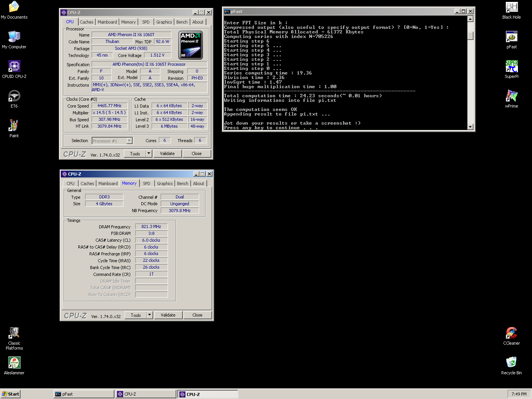Launch the SuperPi desktop shortcut
532x399 pixels.
(x=511, y=70)
